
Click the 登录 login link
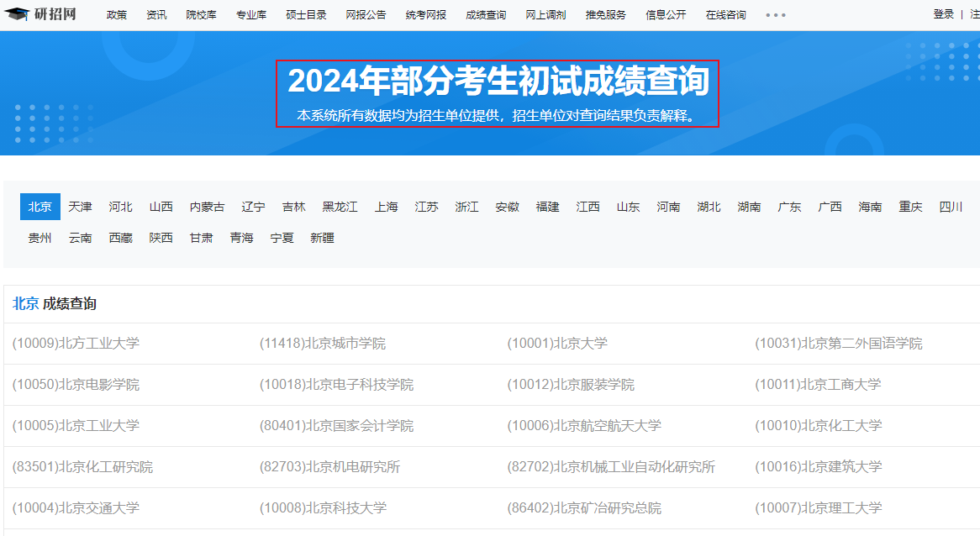pyautogui.click(x=943, y=14)
